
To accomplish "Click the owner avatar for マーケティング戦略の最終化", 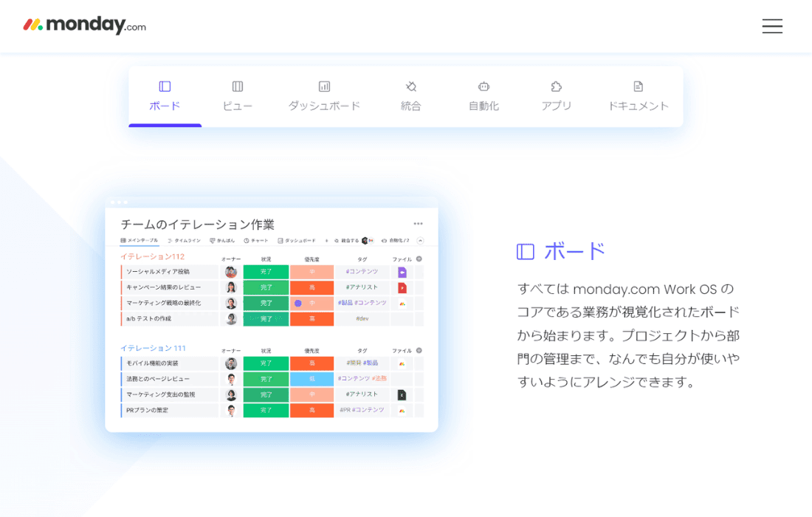I will coord(231,303).
